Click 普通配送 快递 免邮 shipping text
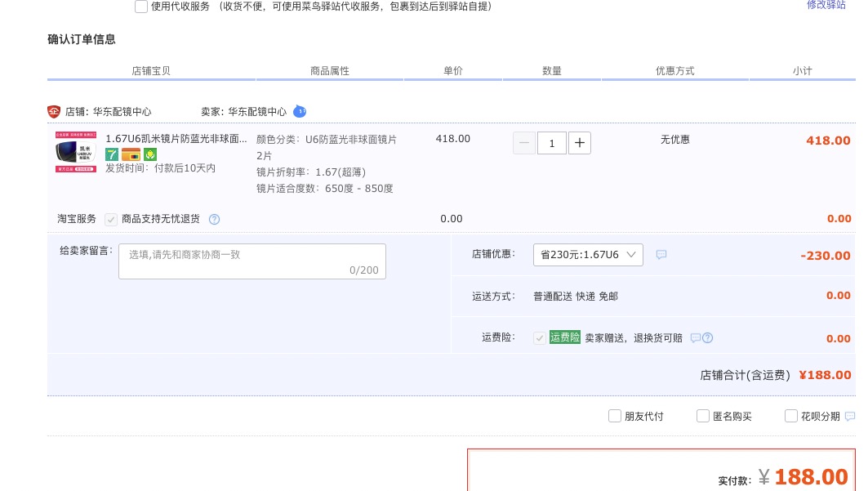Screen dimensions: 868x491 coord(576,297)
